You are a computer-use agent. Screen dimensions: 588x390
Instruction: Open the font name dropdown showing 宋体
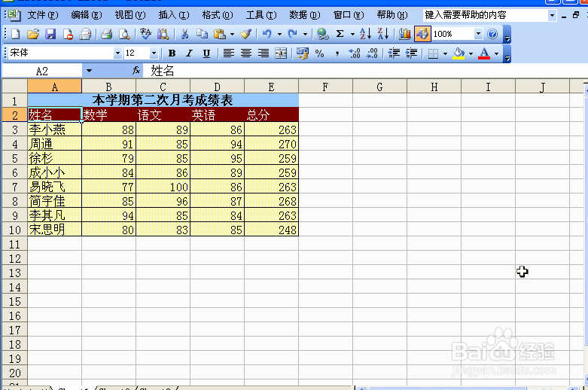117,53
